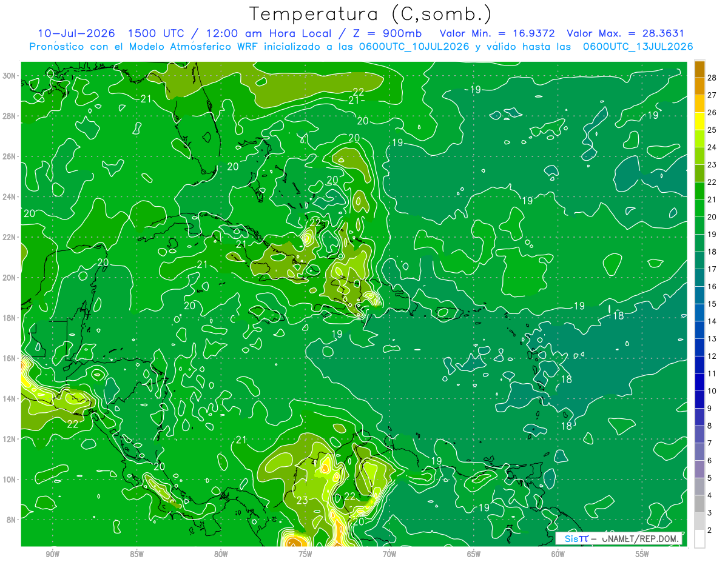Click the 60W longitude axis label
This screenshot has height=562, width=728.
(x=558, y=554)
